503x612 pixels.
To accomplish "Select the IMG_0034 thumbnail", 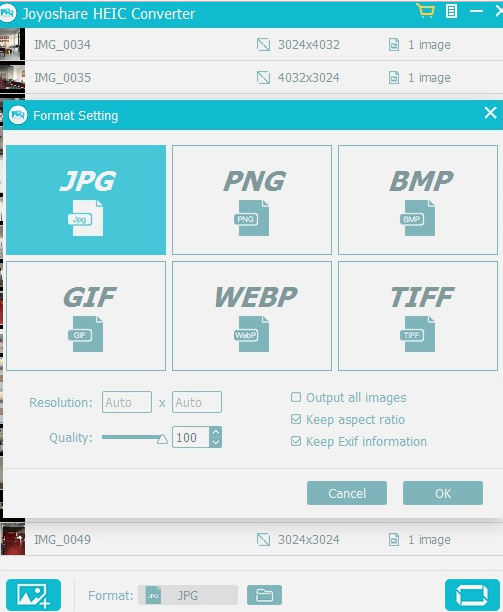I will [12, 44].
